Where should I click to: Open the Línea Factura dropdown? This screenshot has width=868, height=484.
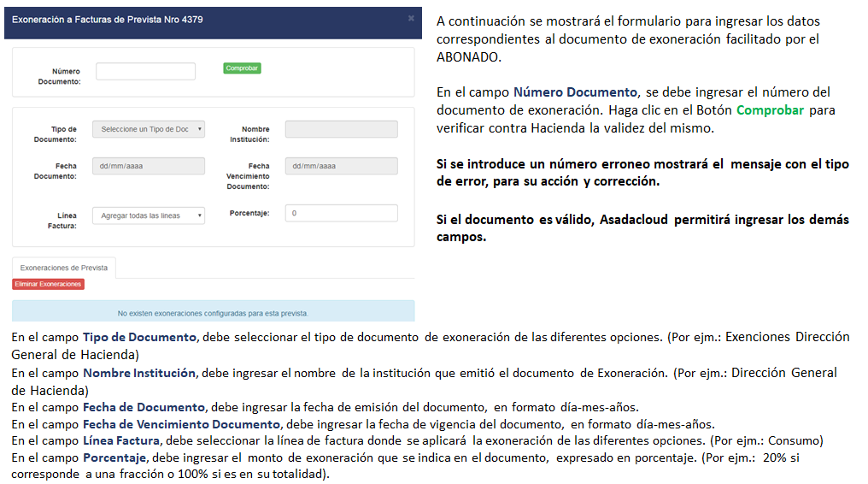pos(149,215)
